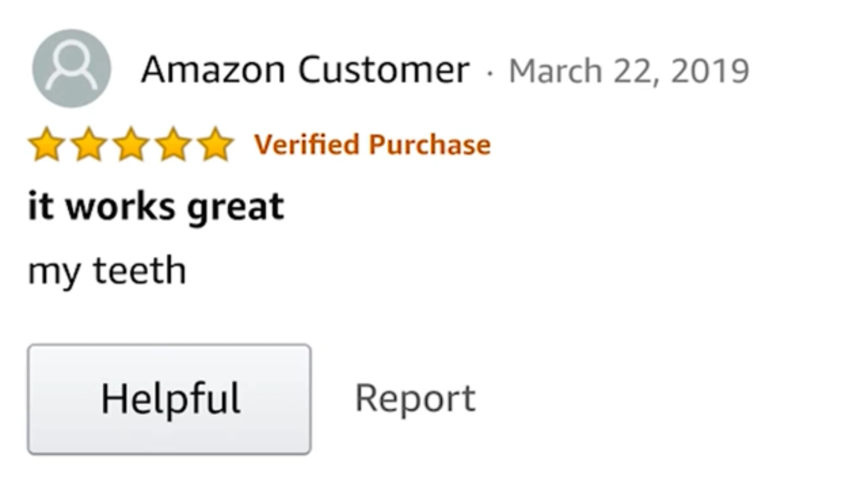The width and height of the screenshot is (868, 484).
Task: Click the dot separator before the date
Action: click(490, 73)
